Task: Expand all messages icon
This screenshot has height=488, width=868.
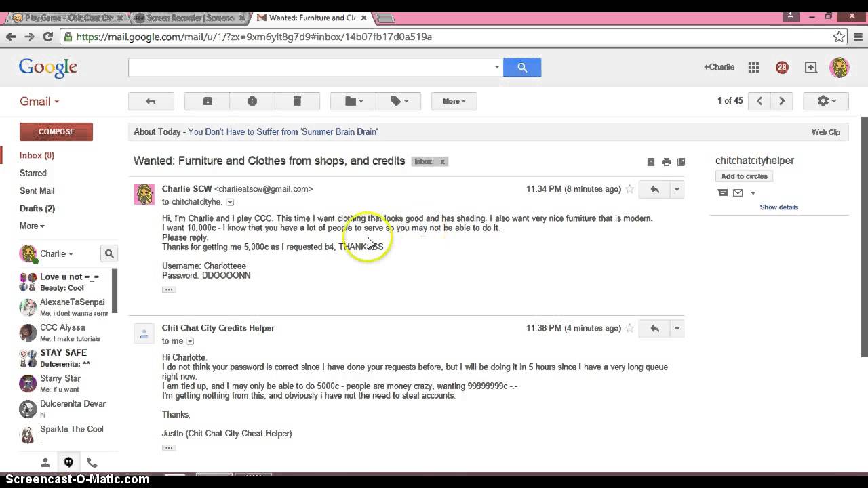Action: pyautogui.click(x=651, y=161)
